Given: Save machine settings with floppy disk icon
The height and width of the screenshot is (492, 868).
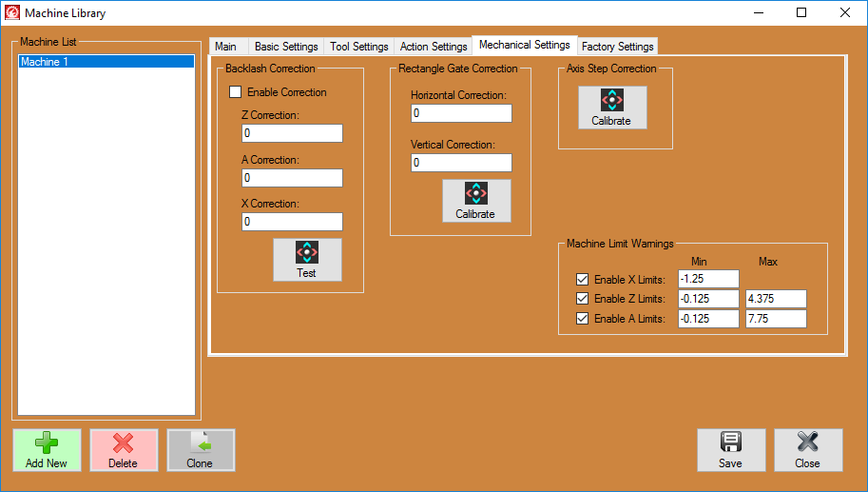Looking at the screenshot, I should pyautogui.click(x=730, y=450).
